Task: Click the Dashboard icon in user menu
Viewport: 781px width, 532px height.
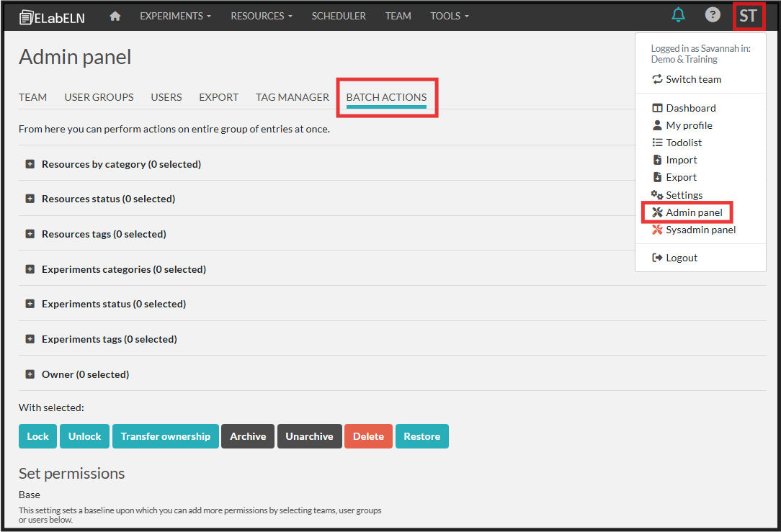Action: [657, 108]
